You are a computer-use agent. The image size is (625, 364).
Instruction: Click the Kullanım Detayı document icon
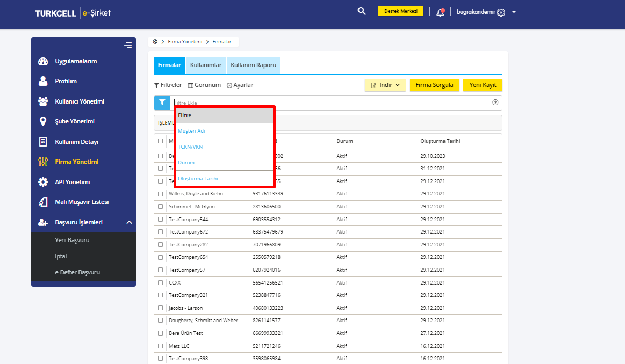tap(43, 142)
